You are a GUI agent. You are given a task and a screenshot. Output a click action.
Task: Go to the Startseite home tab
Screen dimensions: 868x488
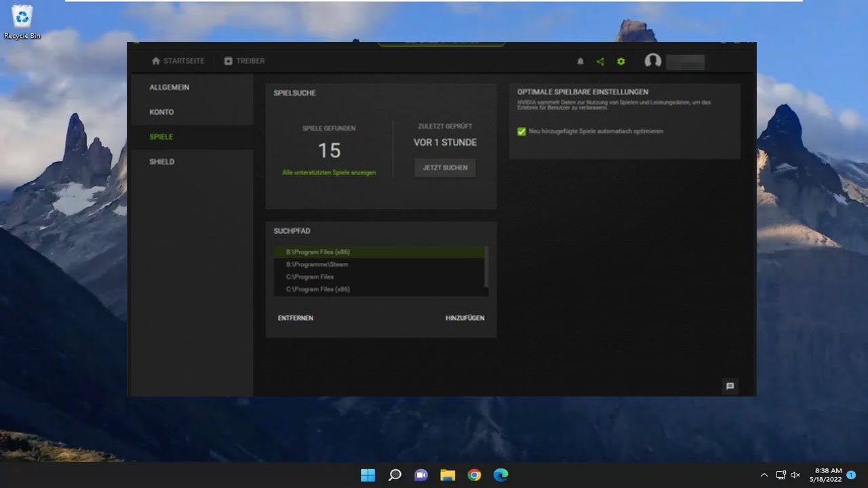[x=178, y=61]
